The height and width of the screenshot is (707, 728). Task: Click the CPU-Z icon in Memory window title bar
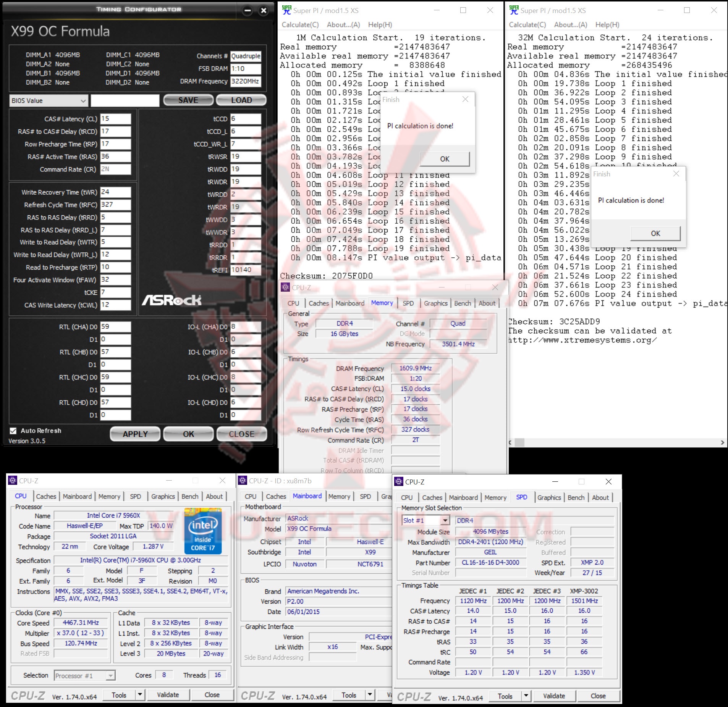point(285,287)
